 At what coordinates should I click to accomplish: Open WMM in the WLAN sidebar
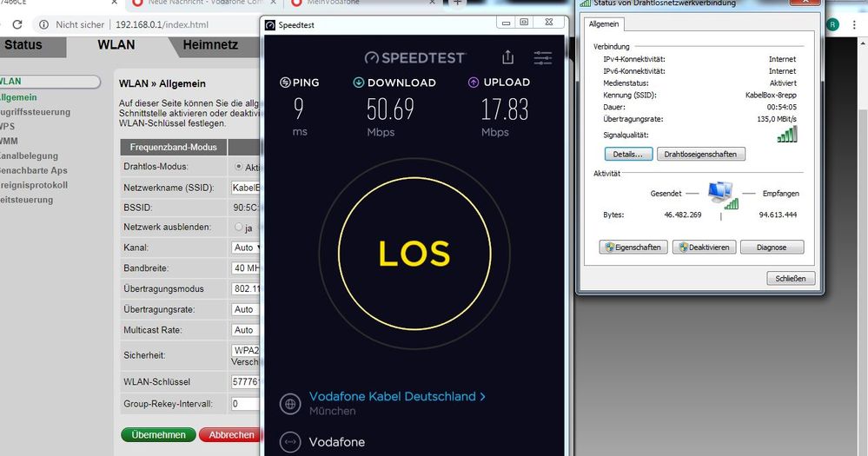pos(9,141)
